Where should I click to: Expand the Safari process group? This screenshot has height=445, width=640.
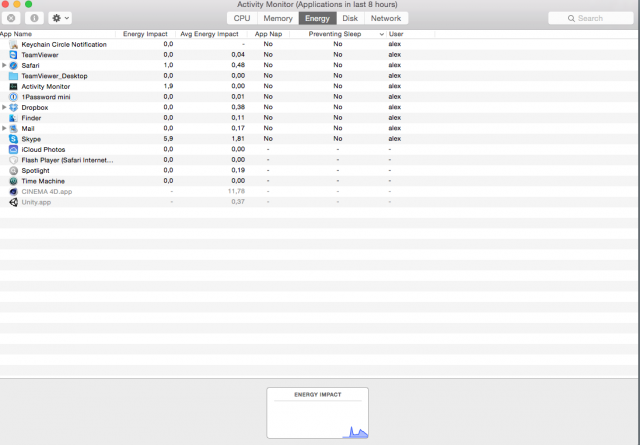[x=4, y=65]
